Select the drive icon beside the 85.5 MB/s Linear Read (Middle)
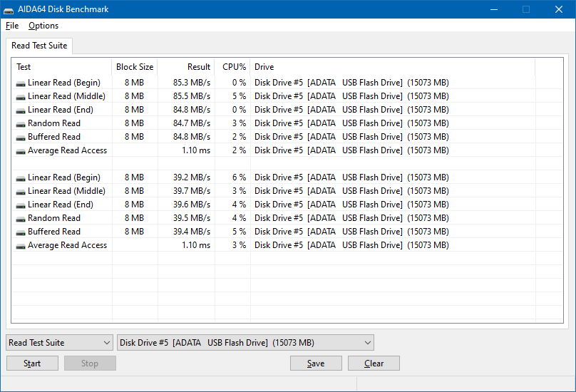 click(x=21, y=98)
